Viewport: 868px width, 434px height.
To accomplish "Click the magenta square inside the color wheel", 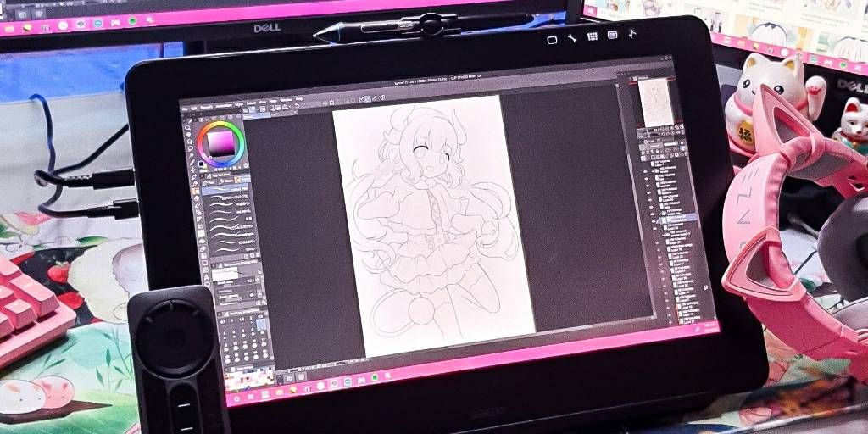I will click(x=221, y=143).
